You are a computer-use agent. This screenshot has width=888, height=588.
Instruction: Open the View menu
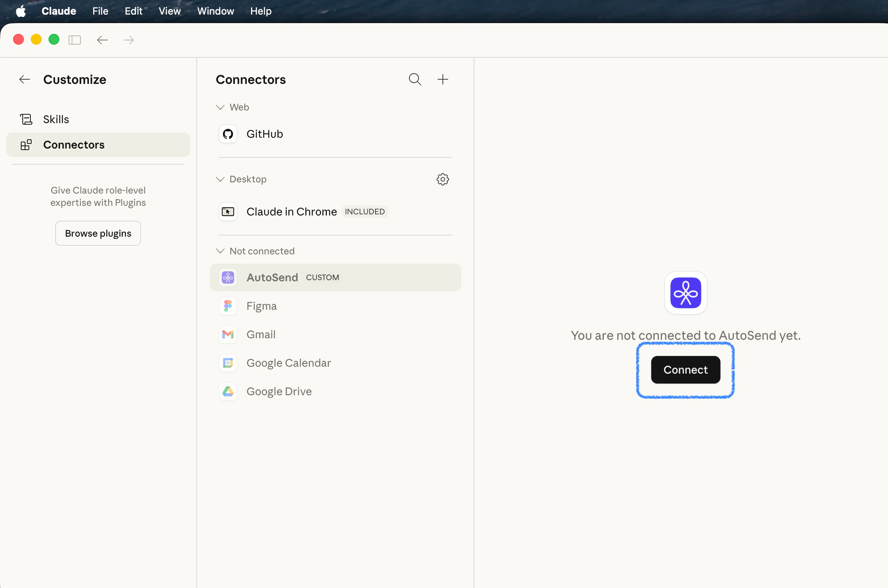(169, 11)
